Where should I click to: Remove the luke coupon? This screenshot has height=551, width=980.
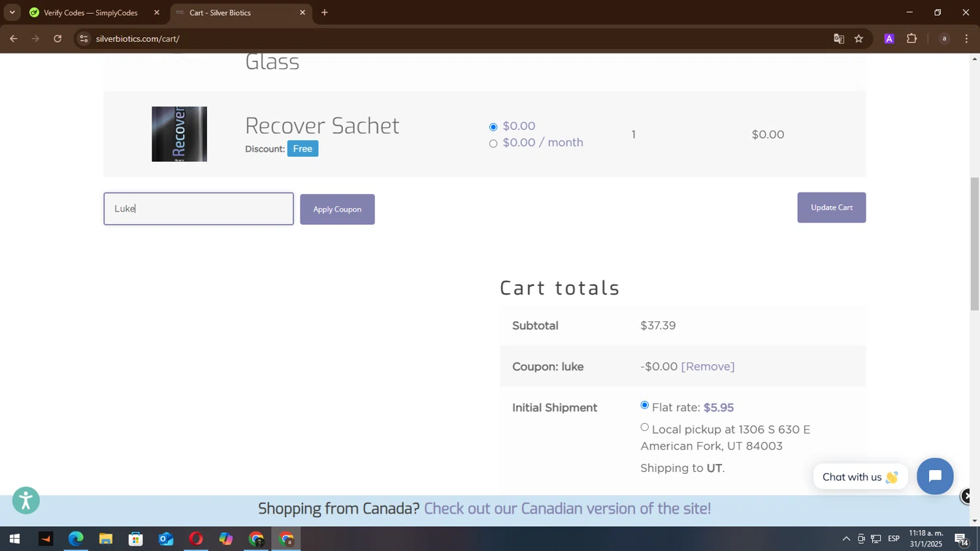pyautogui.click(x=708, y=367)
